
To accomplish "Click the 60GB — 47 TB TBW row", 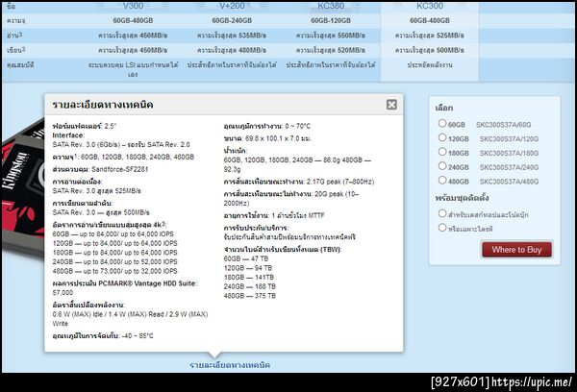I will (x=246, y=258).
